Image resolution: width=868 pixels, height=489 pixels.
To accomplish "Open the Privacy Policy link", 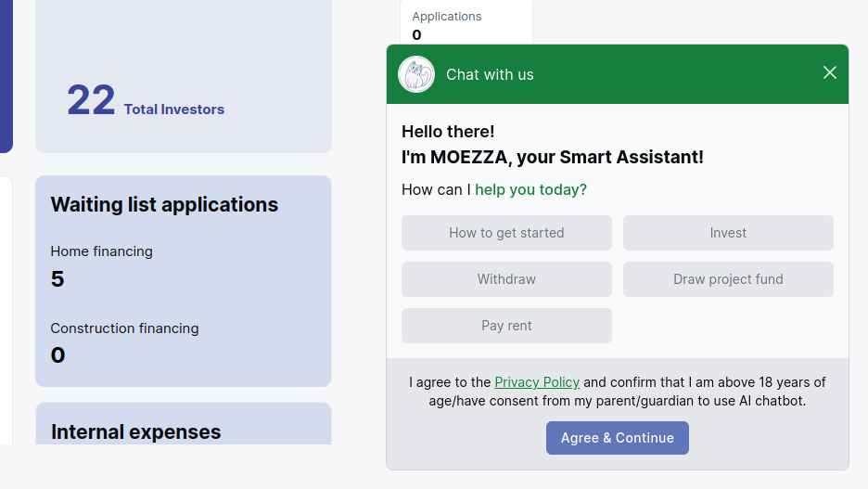I will 537,382.
